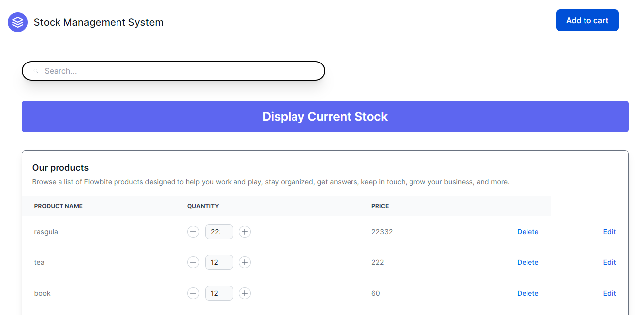Screen dimensions: 644x315
Task: Increase book quantity with plus icon
Action: pos(245,293)
